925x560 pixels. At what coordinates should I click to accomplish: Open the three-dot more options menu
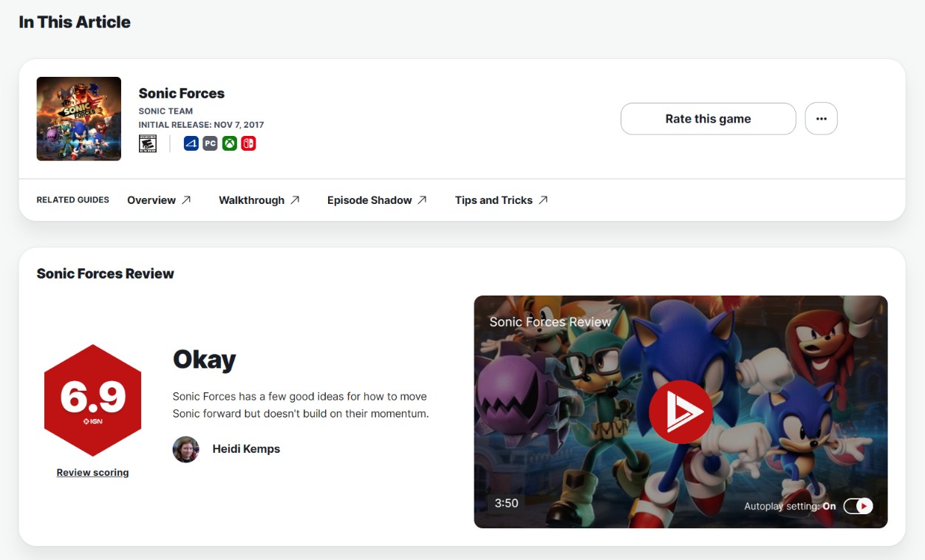(x=821, y=119)
